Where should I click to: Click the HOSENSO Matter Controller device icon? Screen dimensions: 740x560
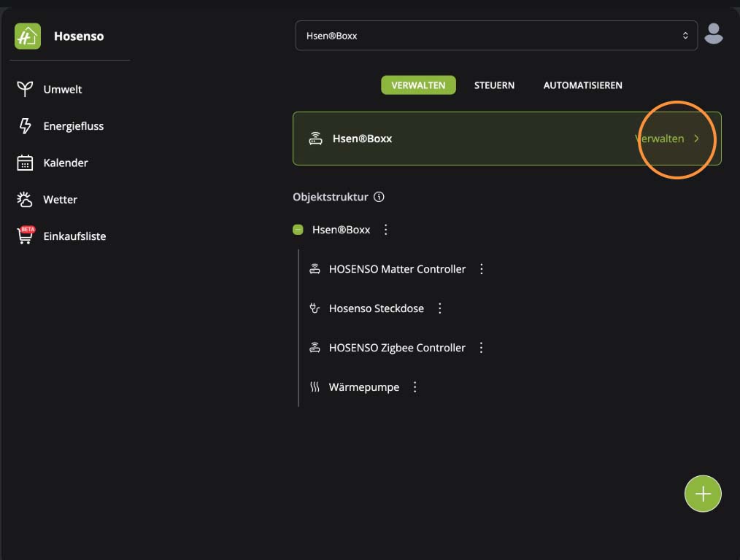[315, 268]
